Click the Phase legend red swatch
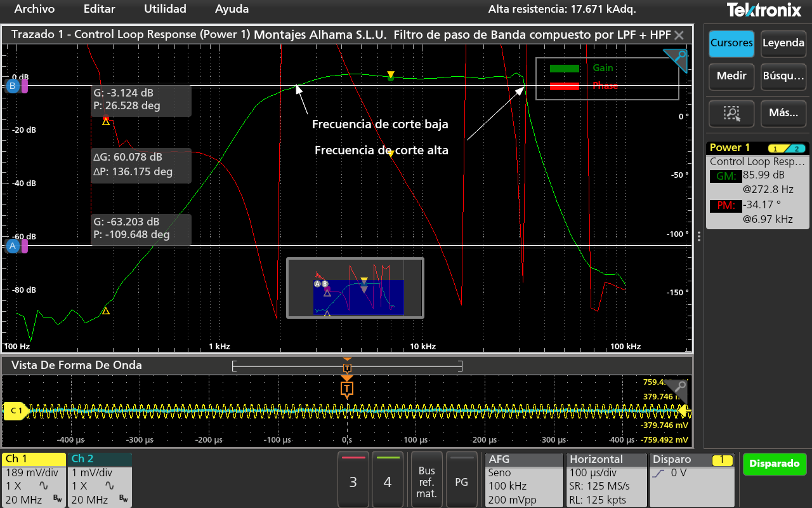The width and height of the screenshot is (812, 508). click(x=565, y=86)
